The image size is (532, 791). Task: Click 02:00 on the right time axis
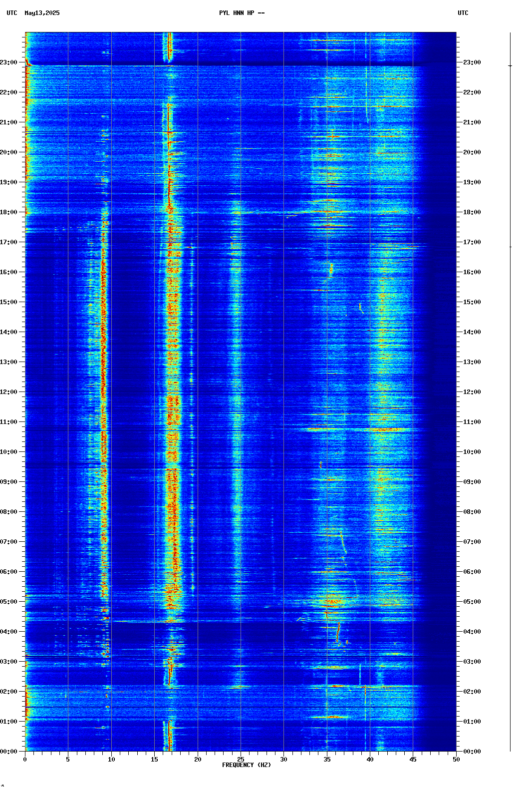tap(472, 692)
